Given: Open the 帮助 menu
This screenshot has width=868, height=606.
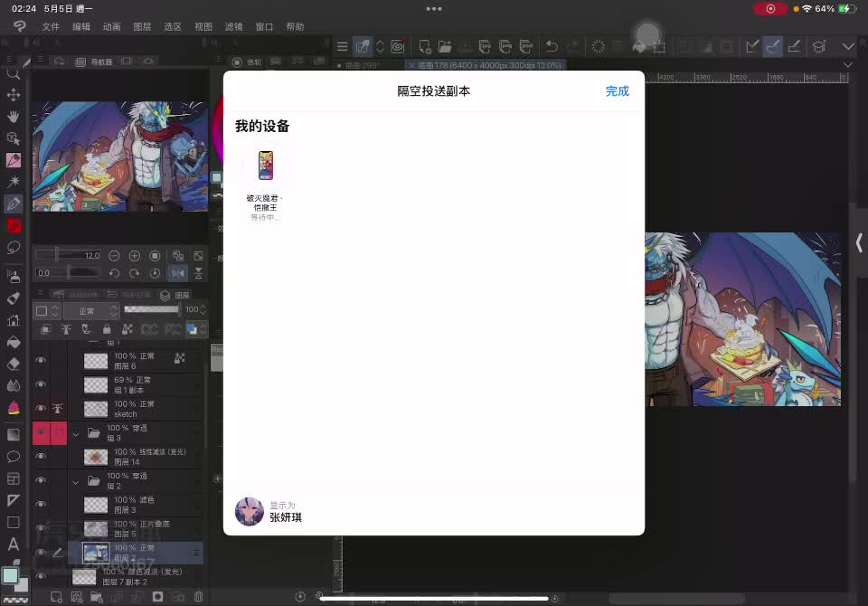Looking at the screenshot, I should click(295, 26).
